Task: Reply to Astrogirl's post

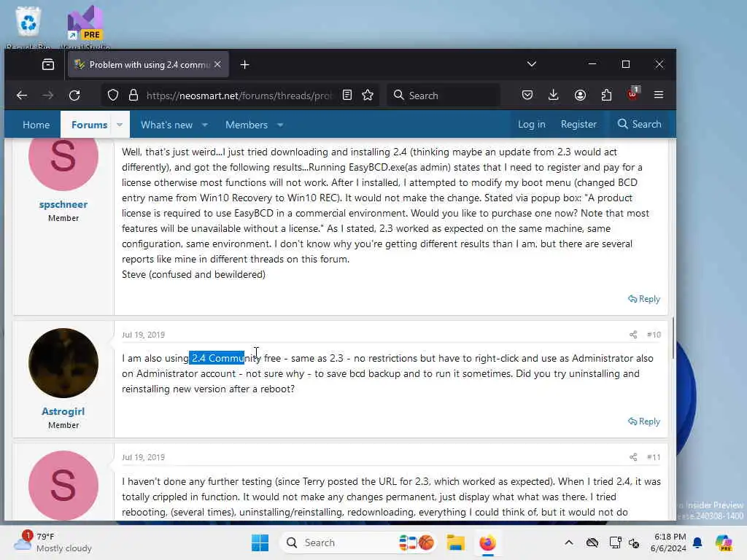Action: pyautogui.click(x=644, y=421)
